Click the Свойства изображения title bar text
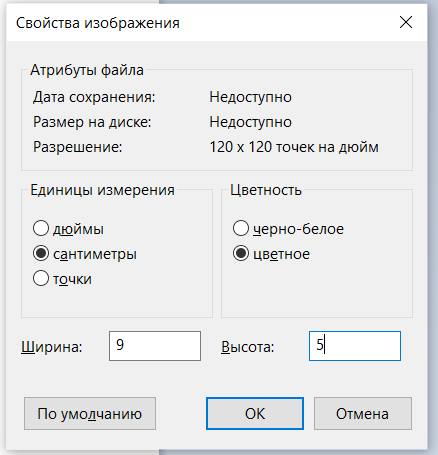This screenshot has width=438, height=455. pyautogui.click(x=98, y=23)
